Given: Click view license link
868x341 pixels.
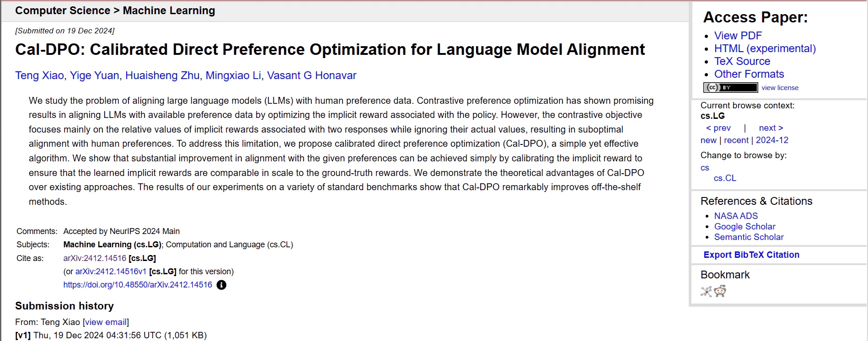Looking at the screenshot, I should click(x=780, y=88).
